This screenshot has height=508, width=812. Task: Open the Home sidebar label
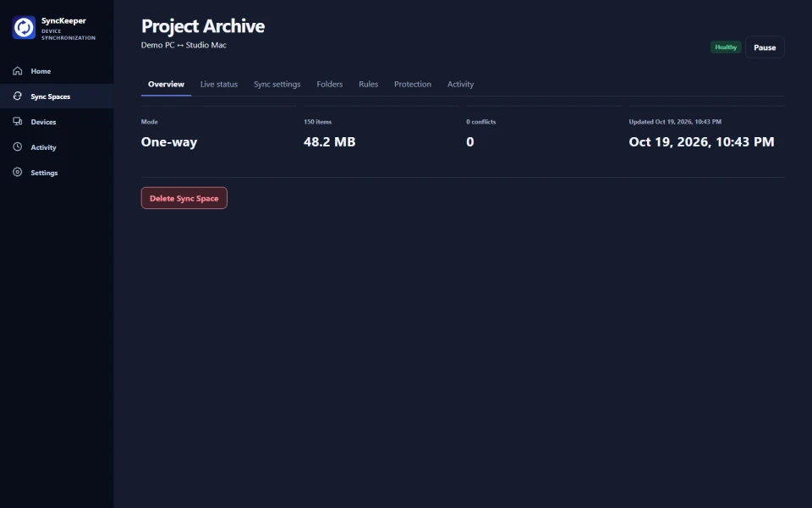[x=41, y=71]
